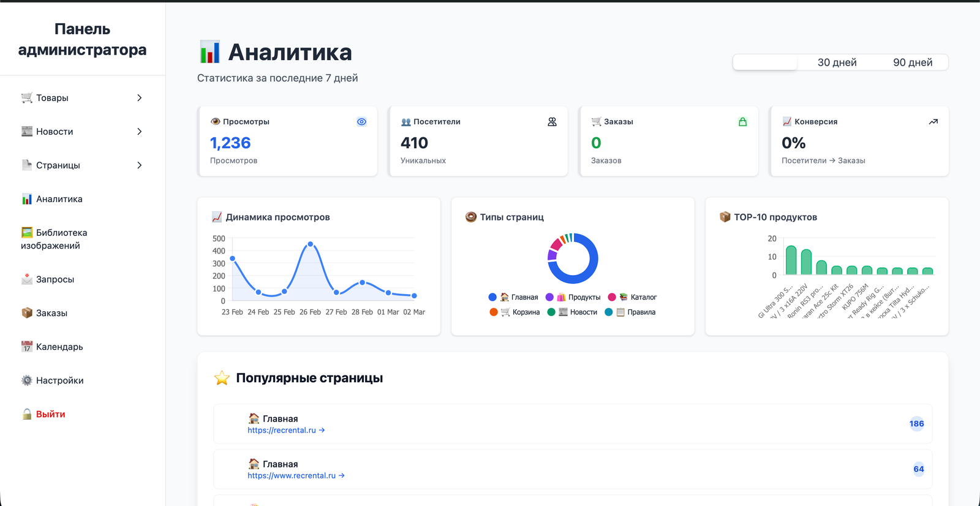Image resolution: width=980 pixels, height=506 pixels.
Task: Click the shopping cart icon beside Товары
Action: pyautogui.click(x=27, y=98)
